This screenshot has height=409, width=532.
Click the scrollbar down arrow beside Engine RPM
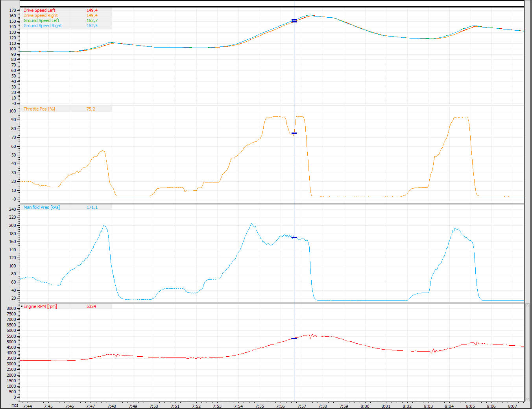point(527,399)
